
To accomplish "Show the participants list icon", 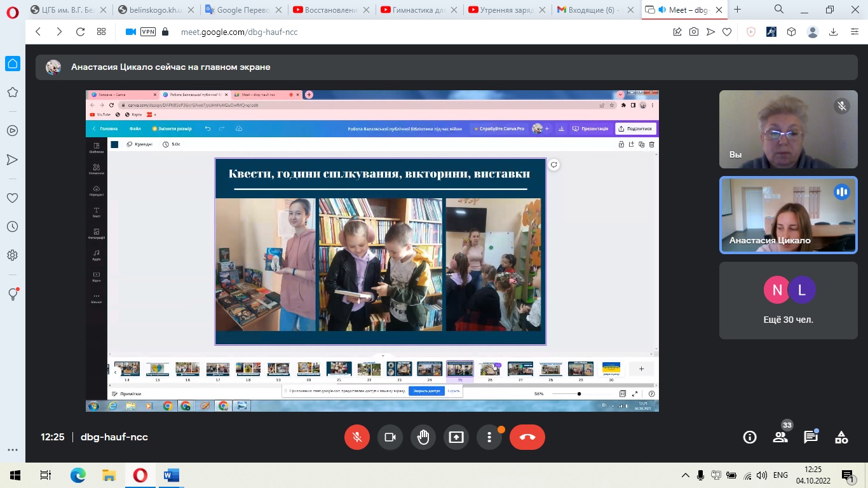I will [780, 437].
